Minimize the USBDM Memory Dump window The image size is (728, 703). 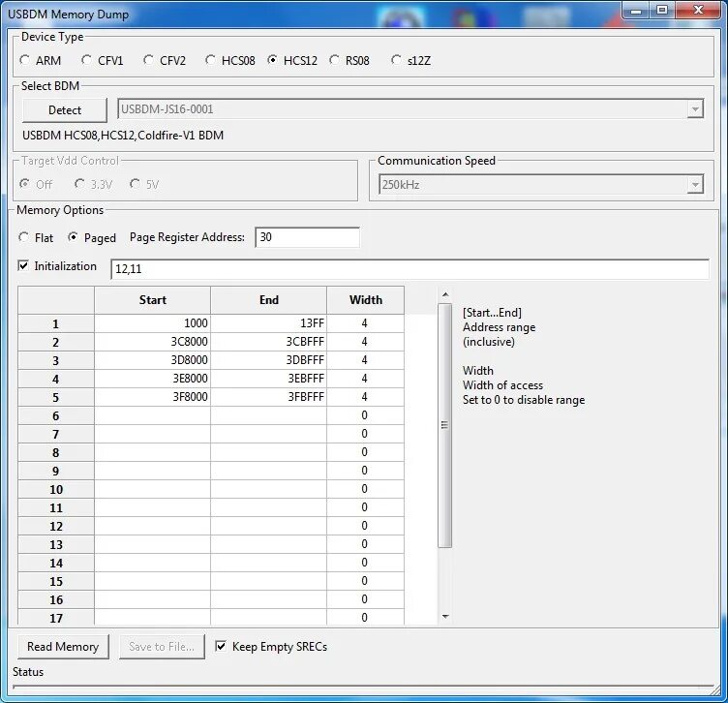point(636,11)
